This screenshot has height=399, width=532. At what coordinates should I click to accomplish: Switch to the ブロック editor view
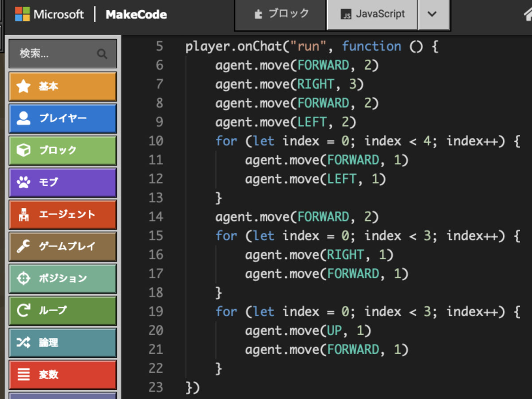[281, 14]
